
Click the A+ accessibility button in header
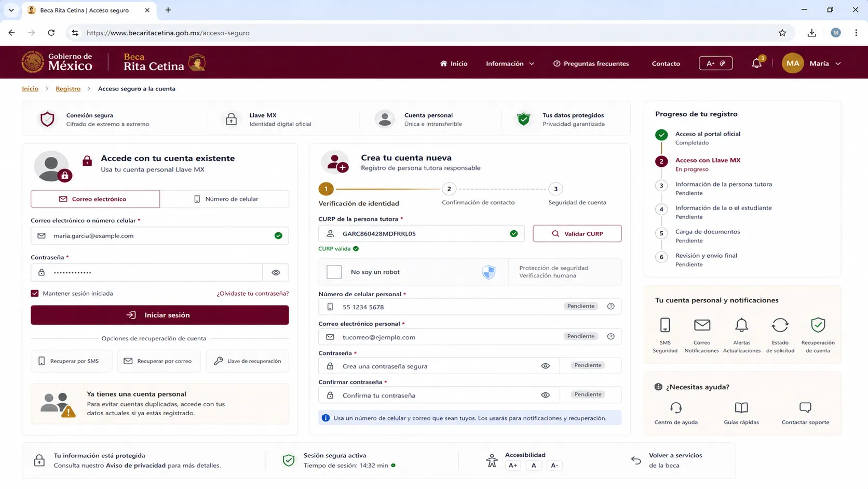click(715, 63)
